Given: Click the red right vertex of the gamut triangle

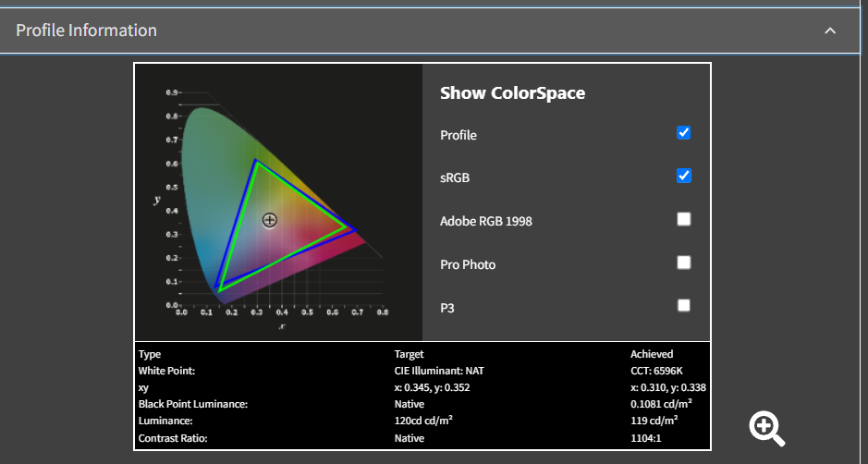Looking at the screenshot, I should point(353,229).
